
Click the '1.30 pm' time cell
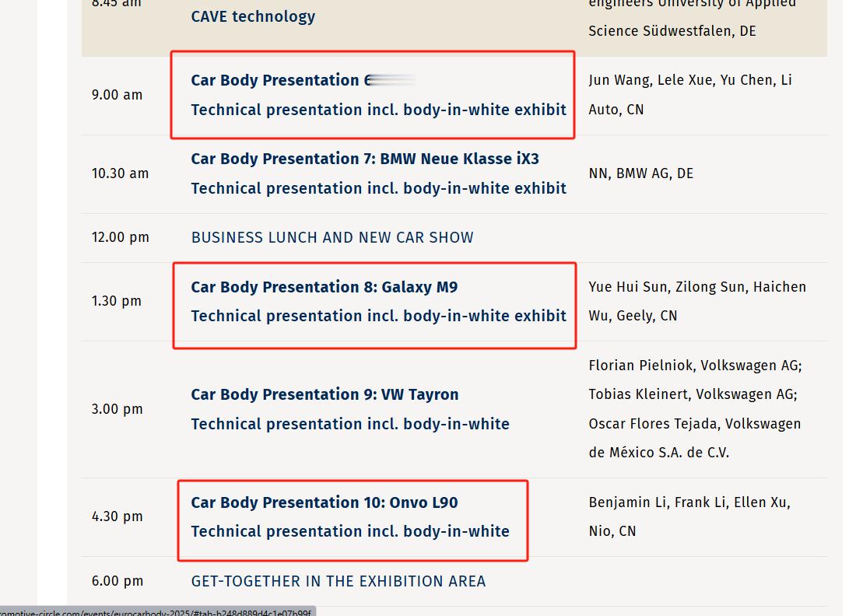[x=116, y=301]
